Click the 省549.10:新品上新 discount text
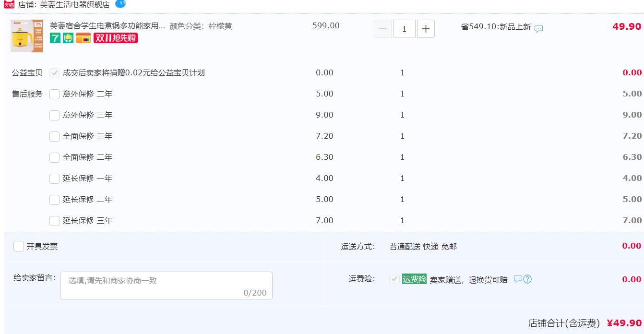644x334 pixels. click(x=496, y=27)
